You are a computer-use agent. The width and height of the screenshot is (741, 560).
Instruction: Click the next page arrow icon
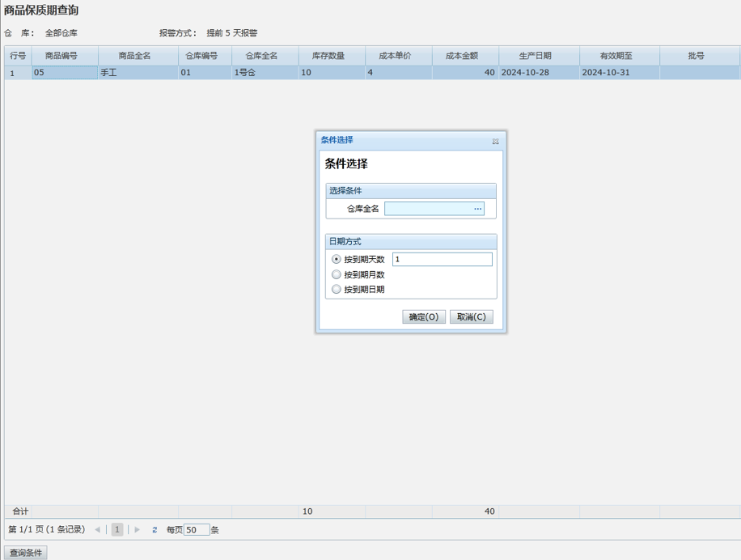click(138, 530)
